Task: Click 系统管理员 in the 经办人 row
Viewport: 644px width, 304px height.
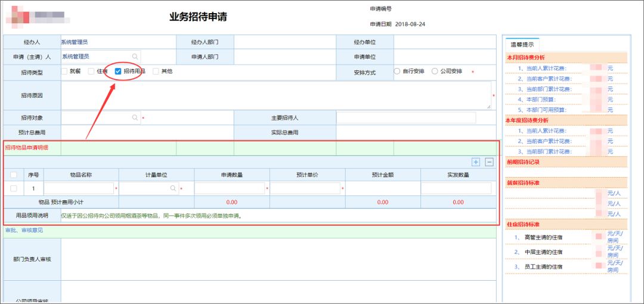Action: click(75, 42)
